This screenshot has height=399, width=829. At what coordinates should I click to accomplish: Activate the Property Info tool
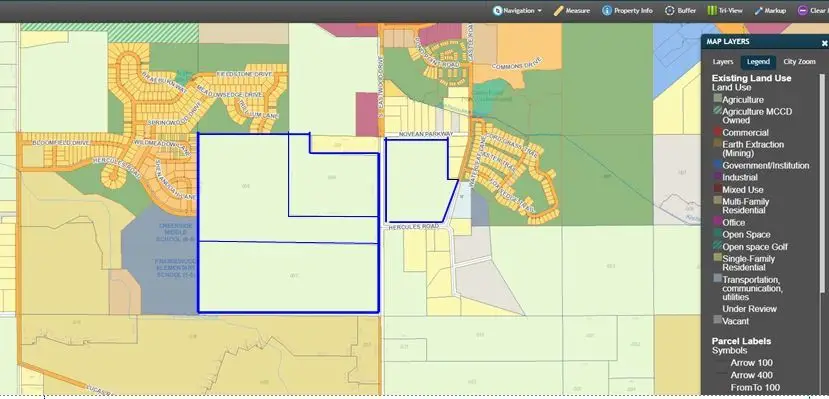pos(627,11)
